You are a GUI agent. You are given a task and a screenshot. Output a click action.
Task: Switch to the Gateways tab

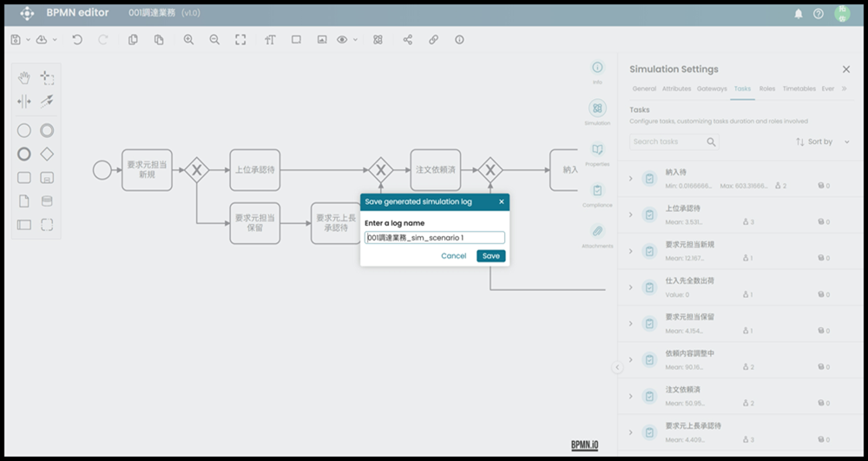712,89
